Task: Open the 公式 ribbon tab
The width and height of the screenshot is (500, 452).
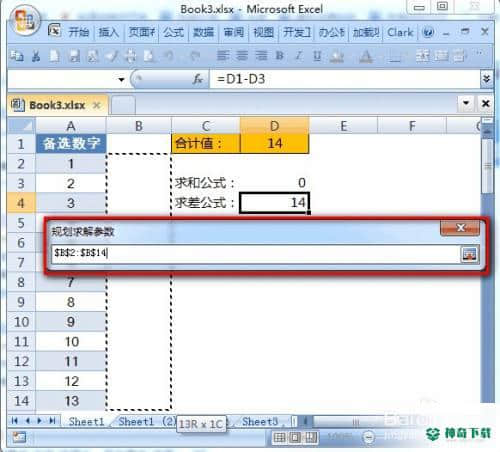Action: coord(173,32)
